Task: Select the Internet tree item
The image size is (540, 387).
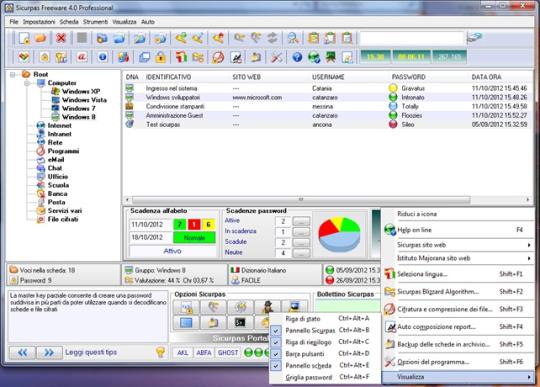Action: click(x=60, y=126)
